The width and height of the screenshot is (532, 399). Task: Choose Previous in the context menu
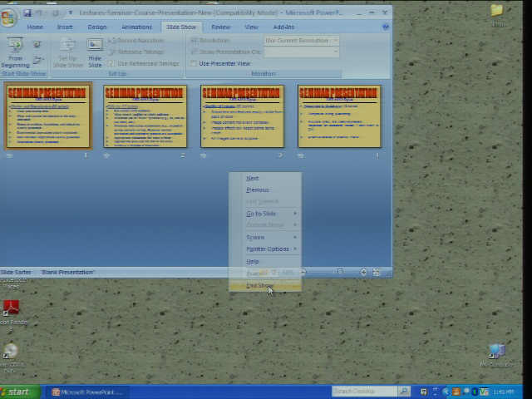click(x=265, y=190)
